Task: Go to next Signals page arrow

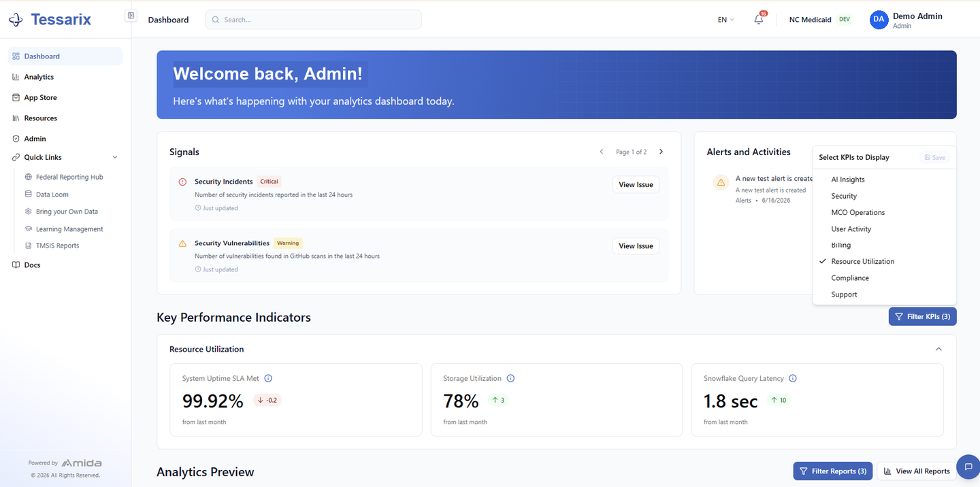Action: (661, 152)
